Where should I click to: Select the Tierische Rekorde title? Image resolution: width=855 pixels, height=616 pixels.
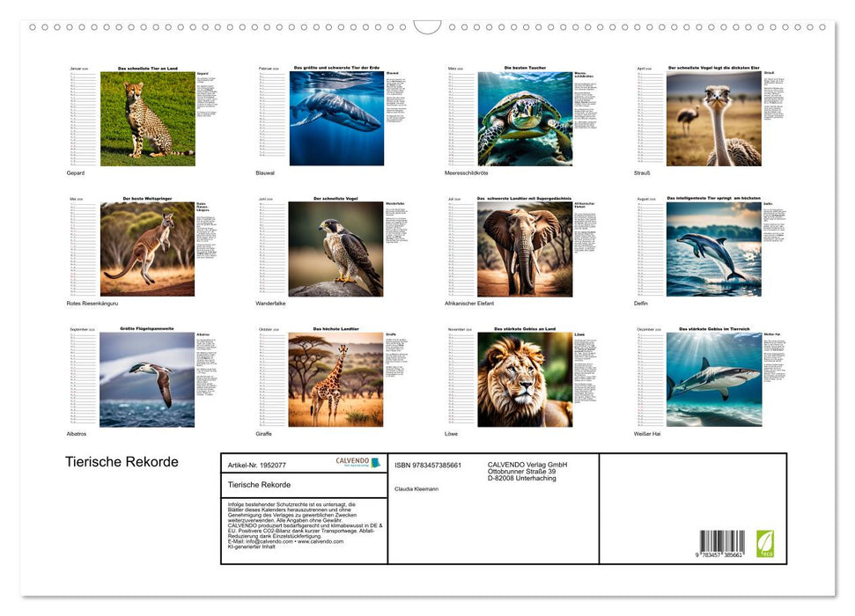click(122, 461)
